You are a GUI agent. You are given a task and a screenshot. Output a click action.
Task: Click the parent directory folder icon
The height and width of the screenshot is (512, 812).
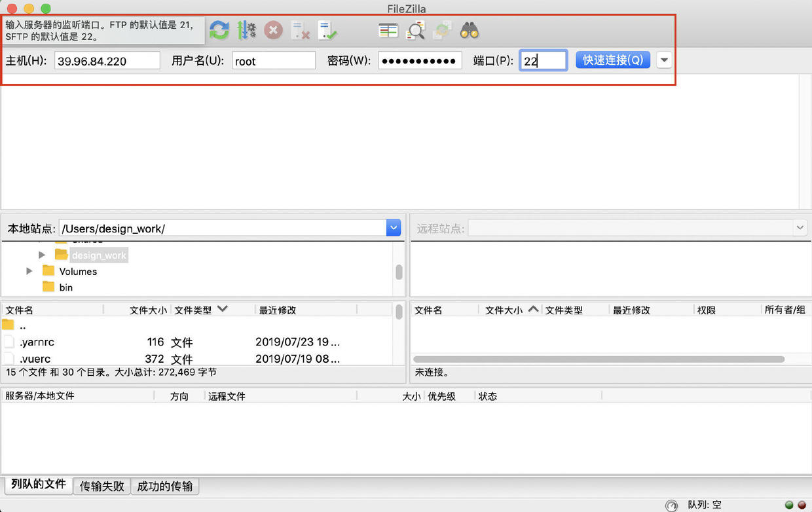(8, 325)
